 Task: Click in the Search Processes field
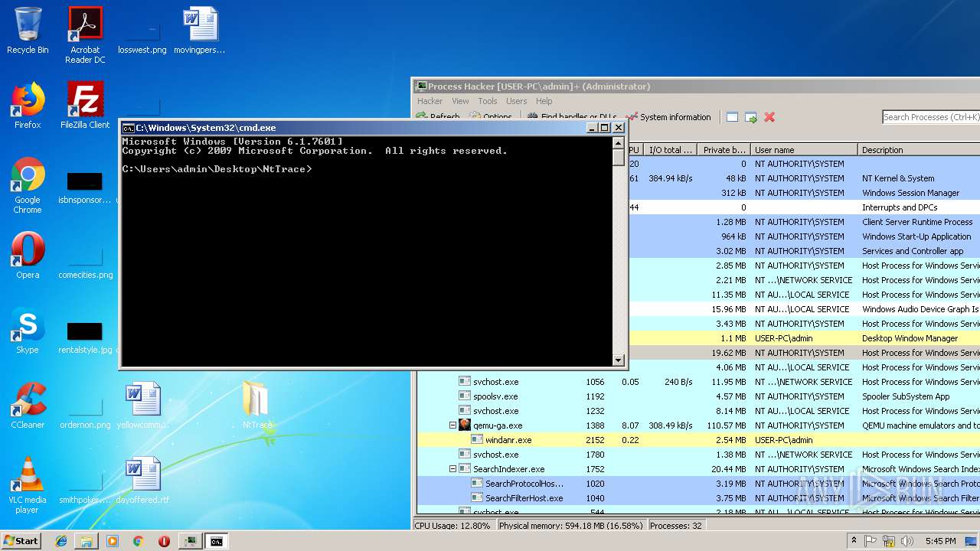point(930,117)
